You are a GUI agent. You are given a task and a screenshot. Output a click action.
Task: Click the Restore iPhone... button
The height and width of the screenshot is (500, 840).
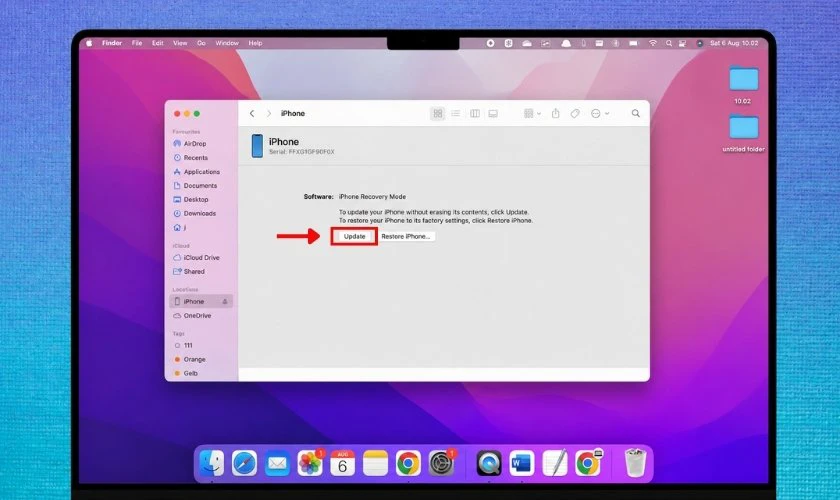pyautogui.click(x=406, y=236)
